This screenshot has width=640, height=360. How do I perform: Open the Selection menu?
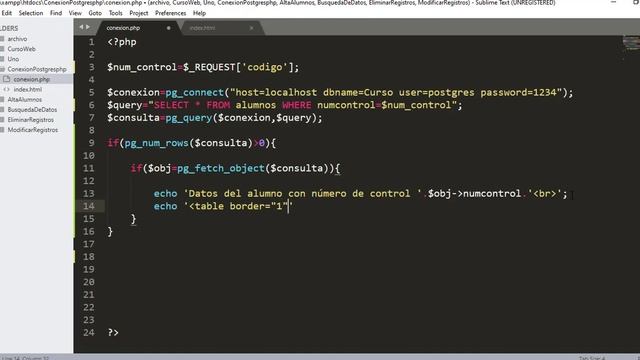pos(31,13)
